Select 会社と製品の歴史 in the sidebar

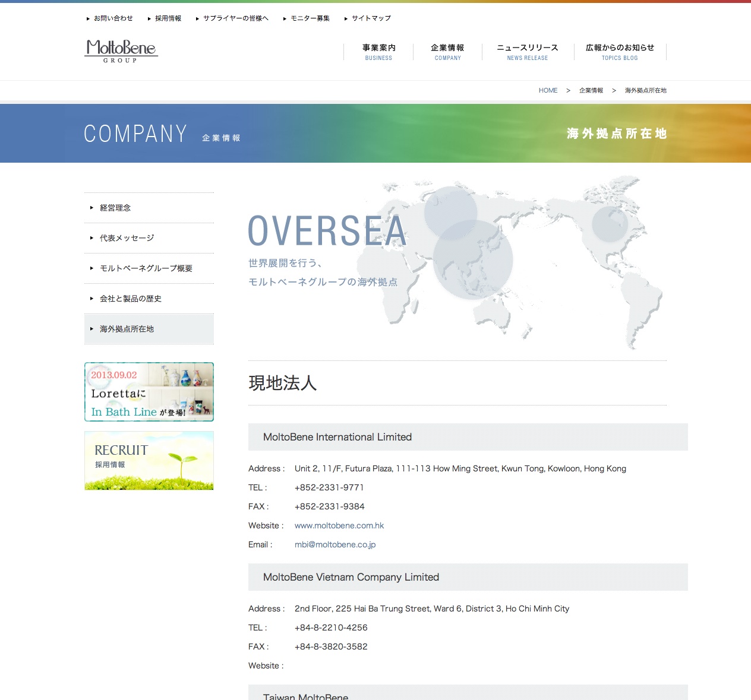tap(149, 299)
